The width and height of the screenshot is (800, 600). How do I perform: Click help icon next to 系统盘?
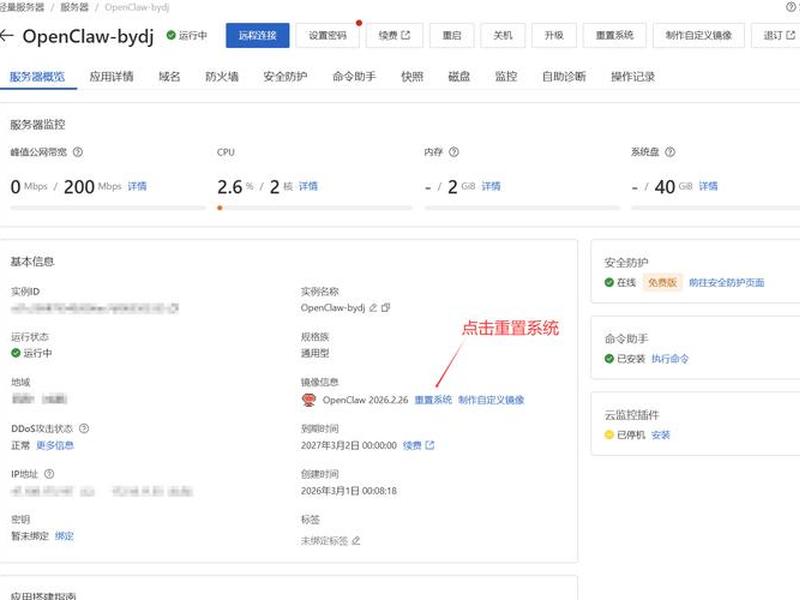pos(670,152)
